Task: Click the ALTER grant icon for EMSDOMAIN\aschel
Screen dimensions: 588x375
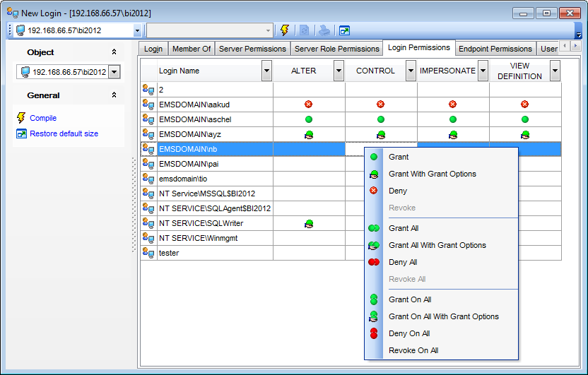Action: (309, 119)
